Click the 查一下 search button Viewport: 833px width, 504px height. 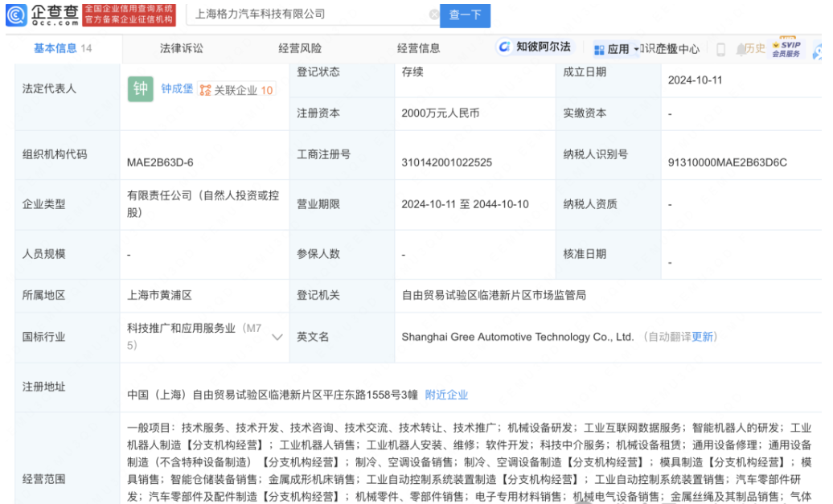pos(465,14)
